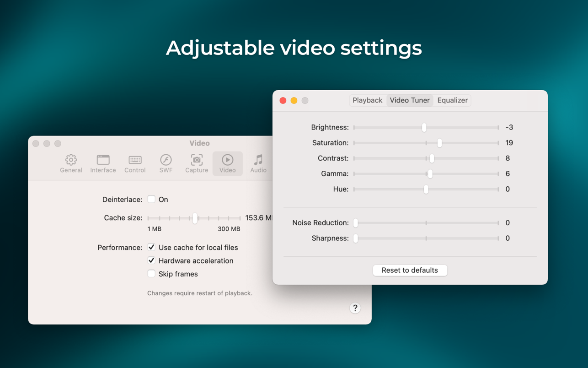Click Reset to defaults button
Image resolution: width=588 pixels, height=368 pixels.
pos(410,270)
